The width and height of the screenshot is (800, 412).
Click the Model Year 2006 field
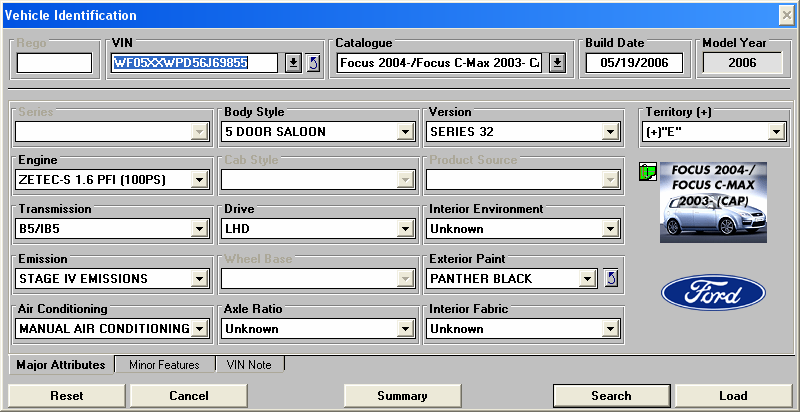tap(742, 63)
